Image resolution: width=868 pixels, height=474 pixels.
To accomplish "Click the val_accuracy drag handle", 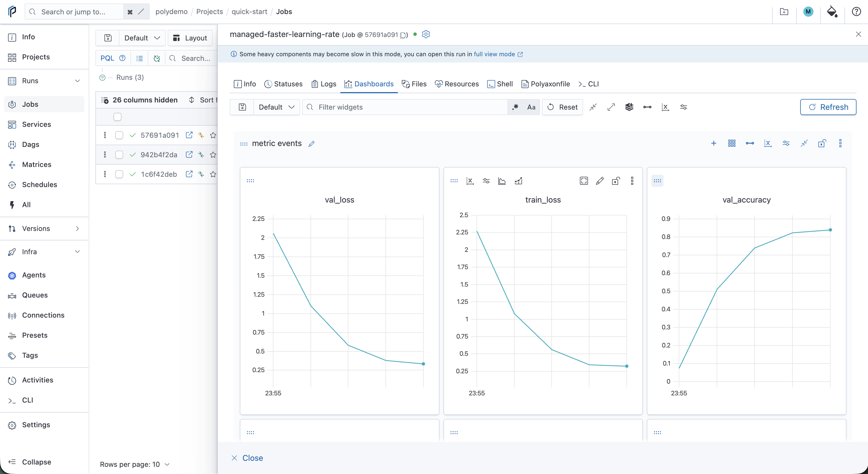I will (x=657, y=181).
